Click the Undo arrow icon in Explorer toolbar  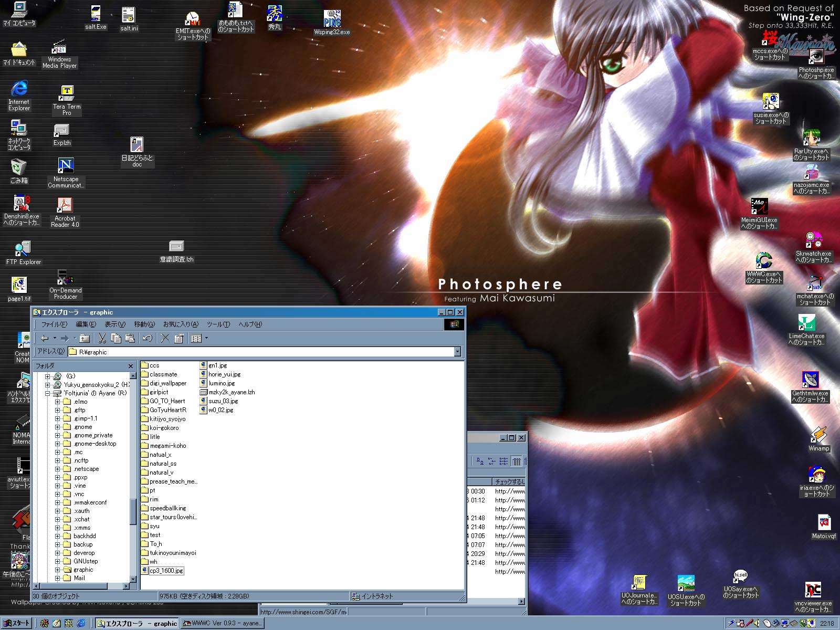click(x=148, y=339)
